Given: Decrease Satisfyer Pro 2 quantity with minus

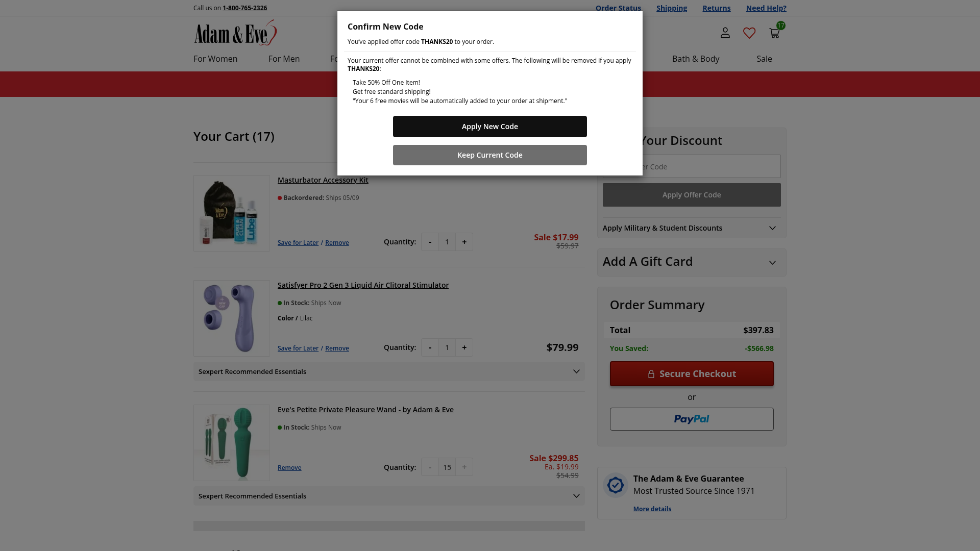Looking at the screenshot, I should 430,347.
